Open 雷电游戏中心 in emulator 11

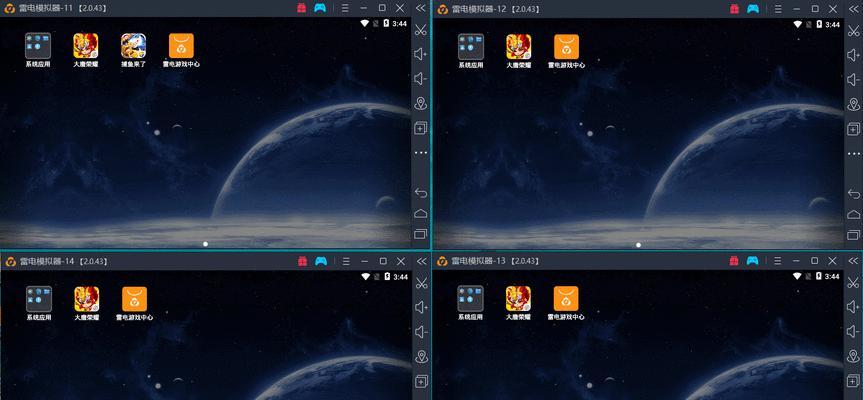(x=181, y=46)
